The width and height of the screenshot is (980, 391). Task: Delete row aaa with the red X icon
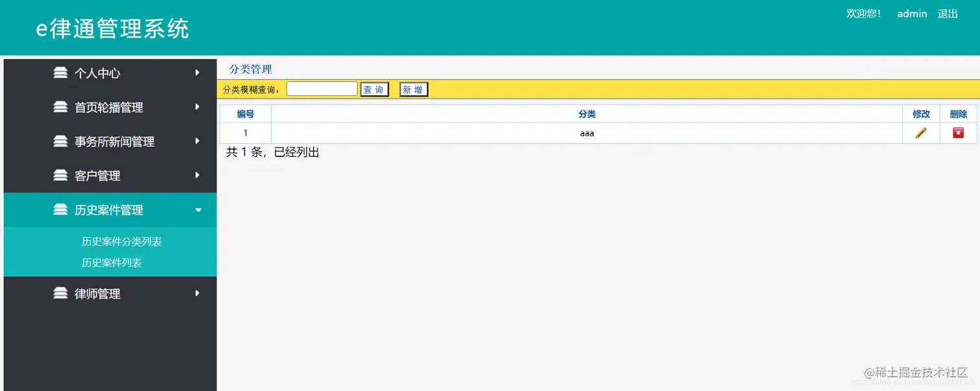[958, 133]
